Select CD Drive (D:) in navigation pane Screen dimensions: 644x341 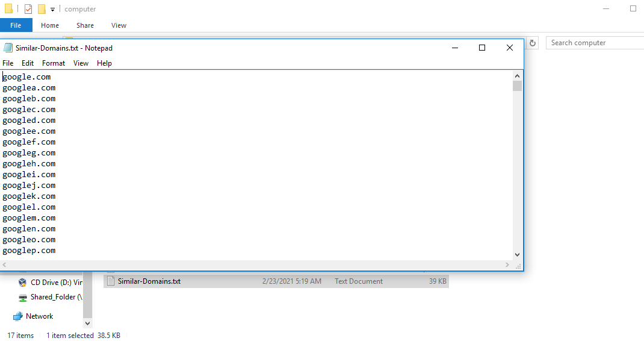point(56,282)
